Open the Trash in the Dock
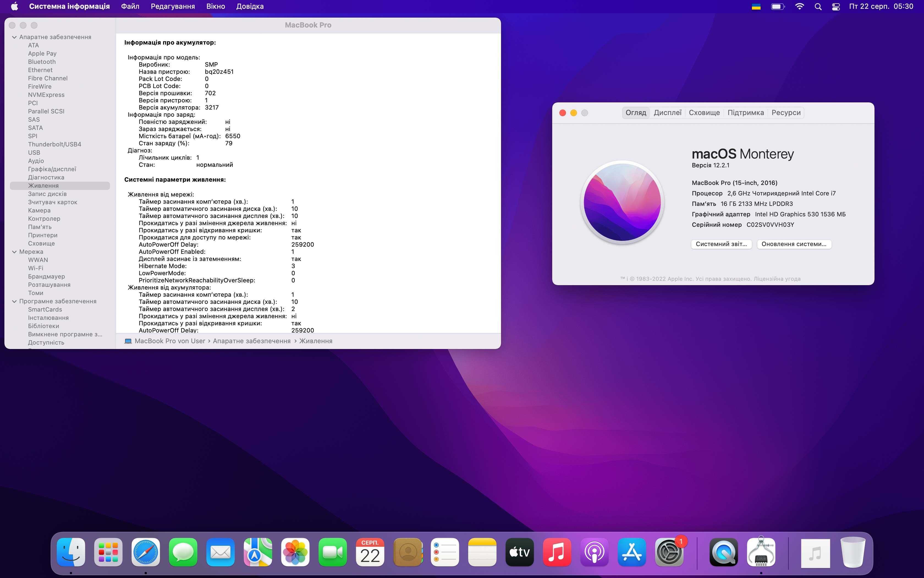 tap(853, 552)
